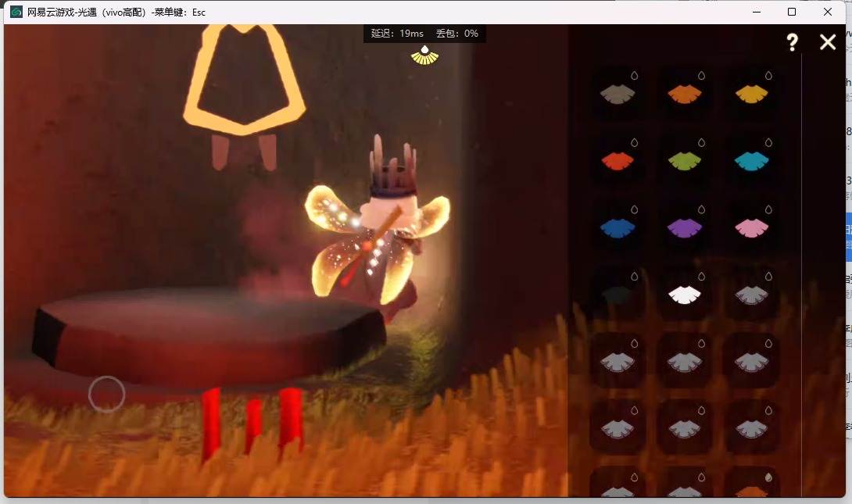Click the packet loss readout "丢包: 0%"

coord(457,33)
